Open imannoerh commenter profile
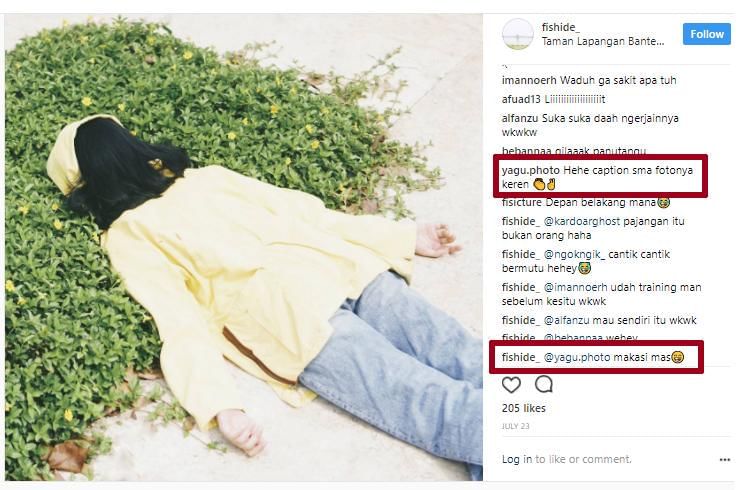The image size is (750, 490). point(529,80)
